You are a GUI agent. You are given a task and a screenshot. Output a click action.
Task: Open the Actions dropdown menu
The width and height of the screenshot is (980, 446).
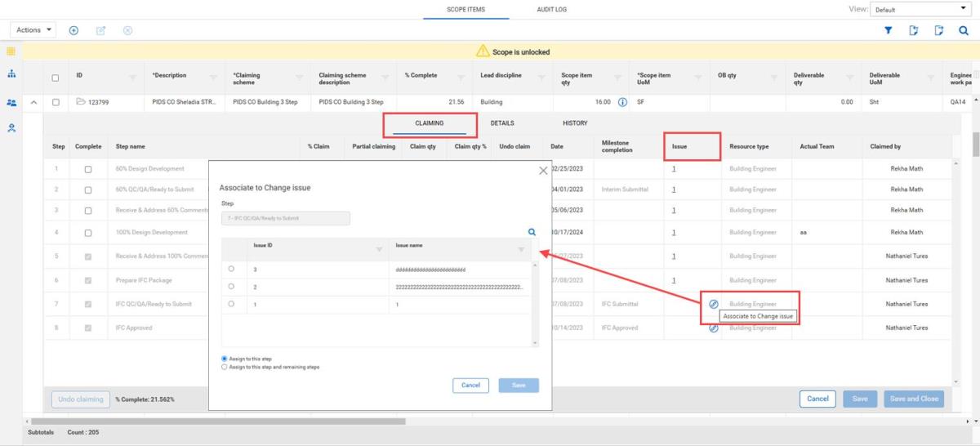pyautogui.click(x=34, y=30)
